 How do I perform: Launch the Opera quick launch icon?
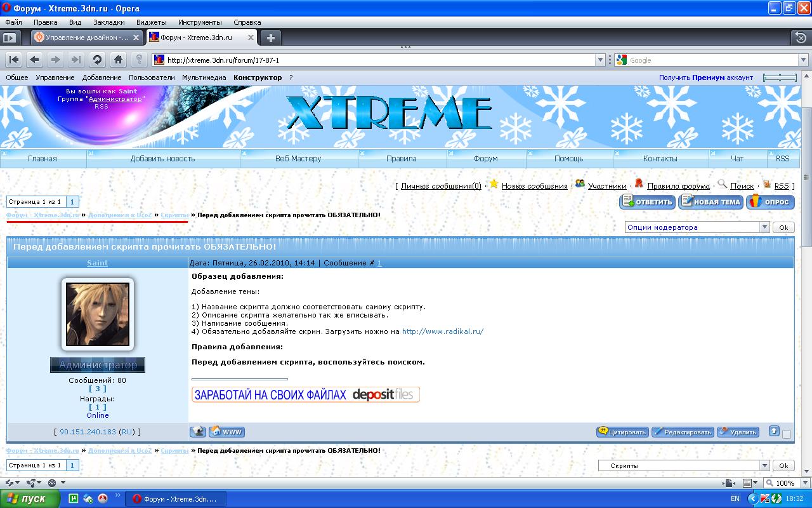point(103,498)
